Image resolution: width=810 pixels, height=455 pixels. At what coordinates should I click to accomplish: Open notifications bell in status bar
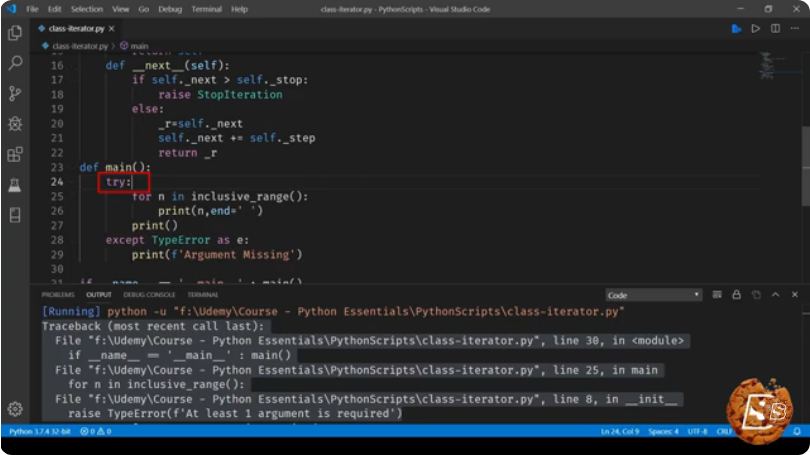point(797,432)
